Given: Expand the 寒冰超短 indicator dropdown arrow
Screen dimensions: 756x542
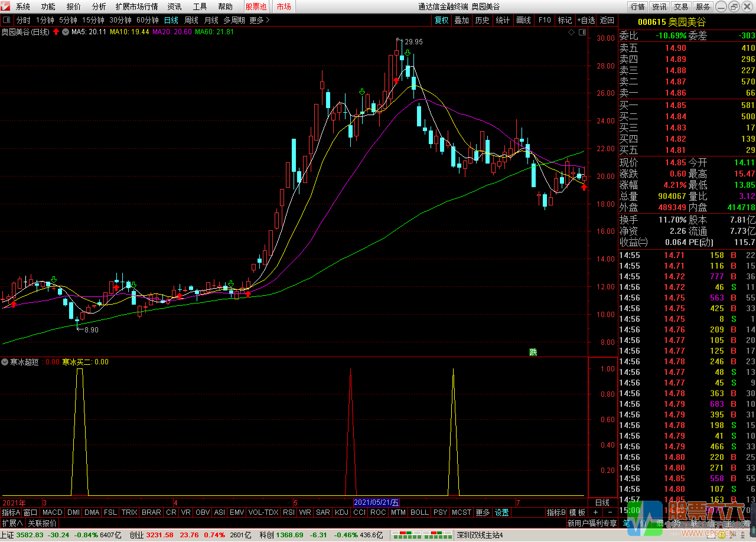Looking at the screenshot, I should [5, 362].
